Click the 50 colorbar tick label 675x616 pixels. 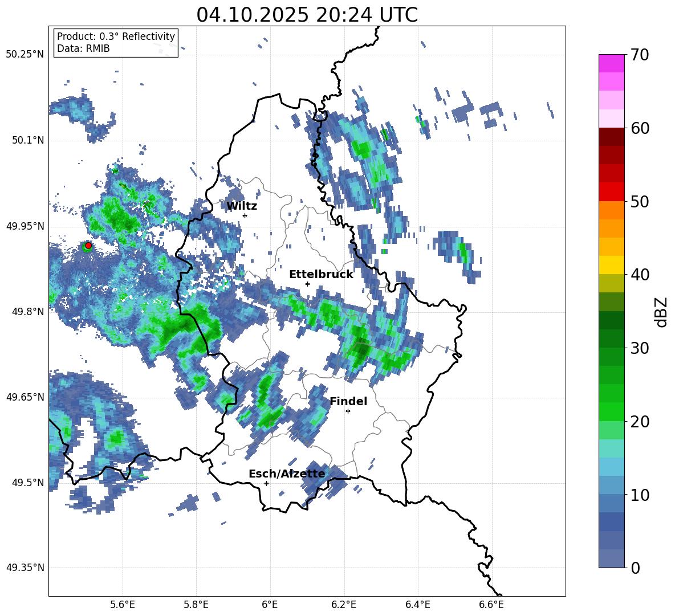[640, 202]
